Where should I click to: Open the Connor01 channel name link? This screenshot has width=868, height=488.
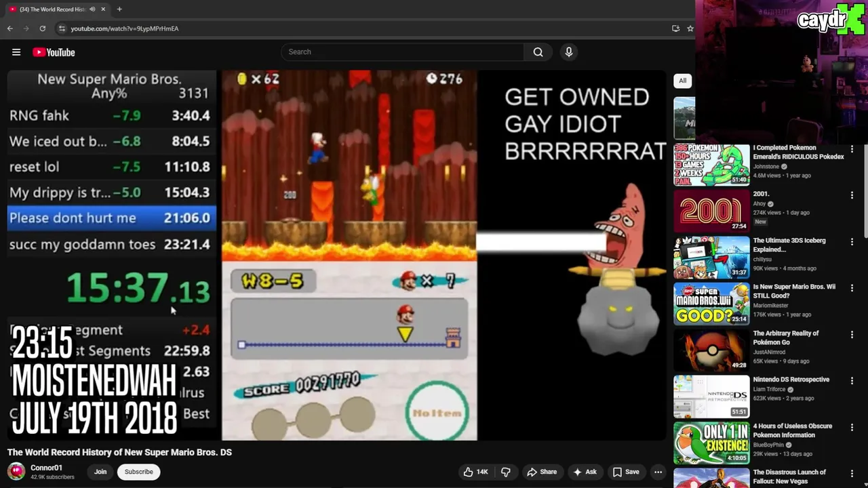46,468
